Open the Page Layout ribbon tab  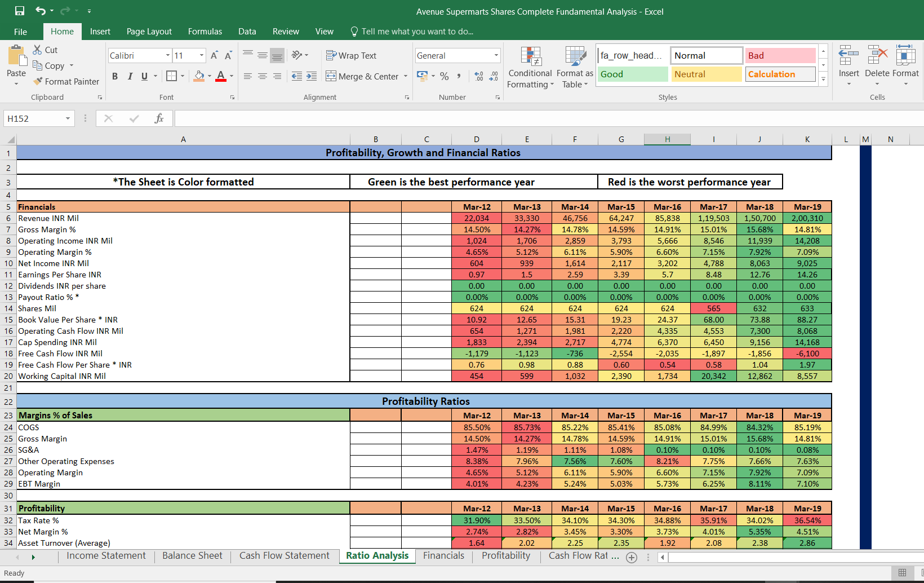click(x=149, y=32)
